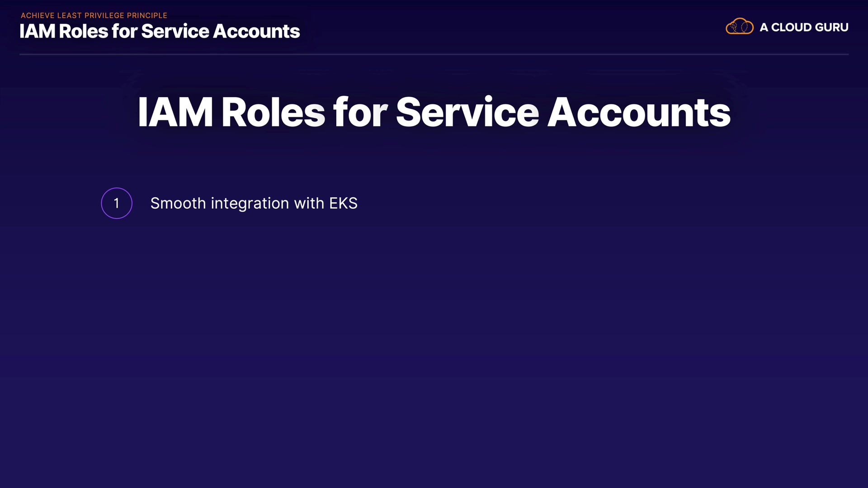
Task: Click the numbered circle 1 bullet
Action: [117, 203]
